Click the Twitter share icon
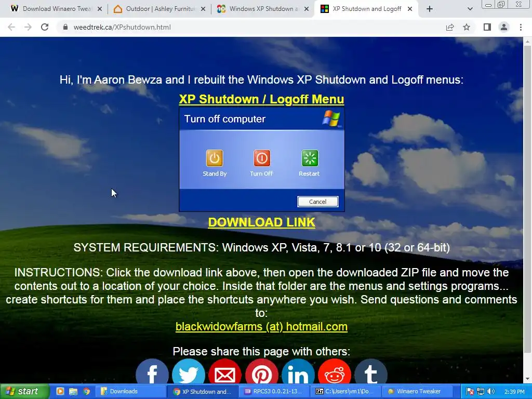Screen dimensions: 532x399 (x=188, y=372)
